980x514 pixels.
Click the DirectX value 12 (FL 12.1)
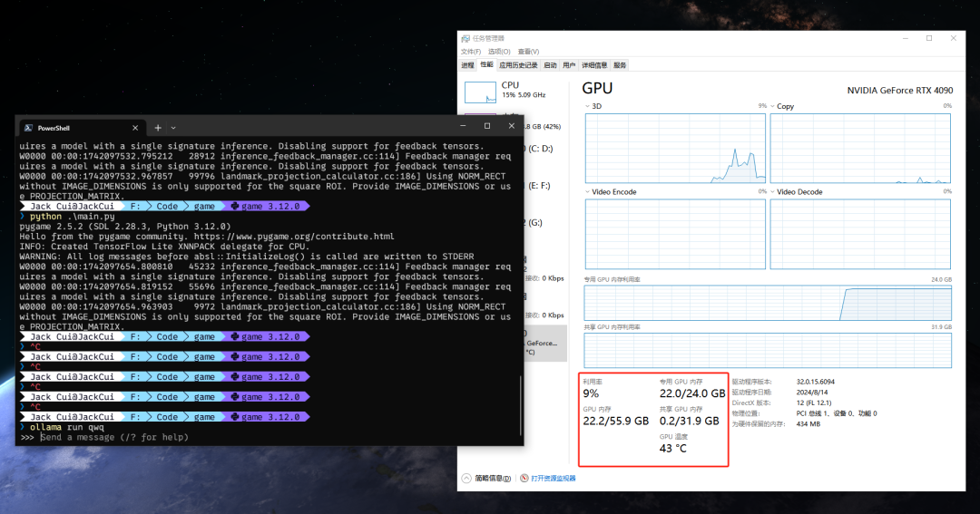tap(814, 402)
